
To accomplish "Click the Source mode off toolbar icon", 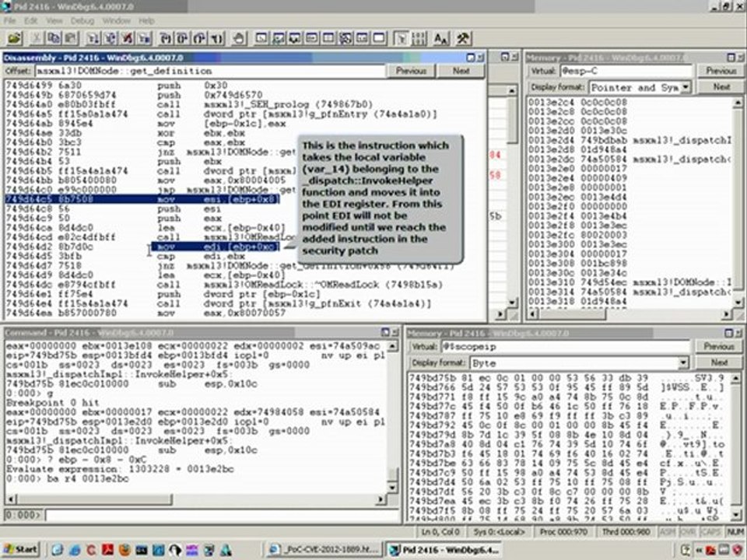I will [x=419, y=39].
